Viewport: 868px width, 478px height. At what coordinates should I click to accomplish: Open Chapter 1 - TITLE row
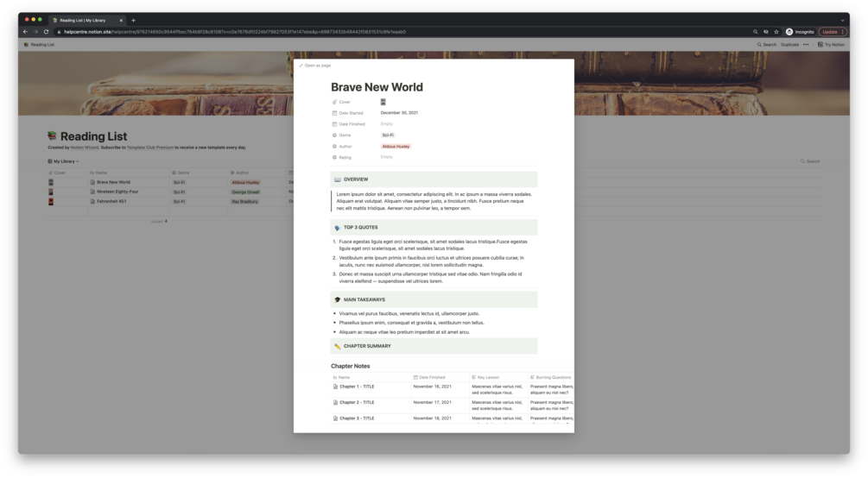pyautogui.click(x=357, y=387)
